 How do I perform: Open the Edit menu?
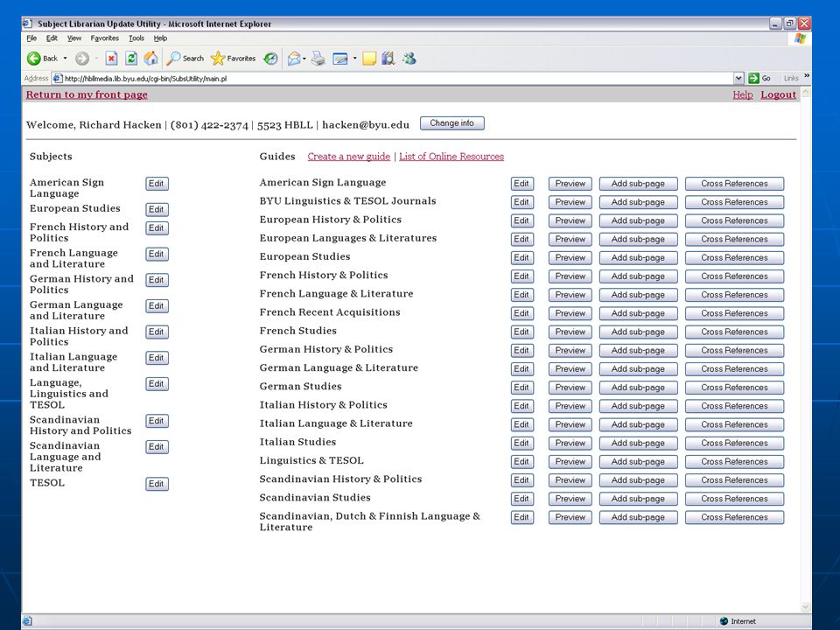tap(52, 38)
